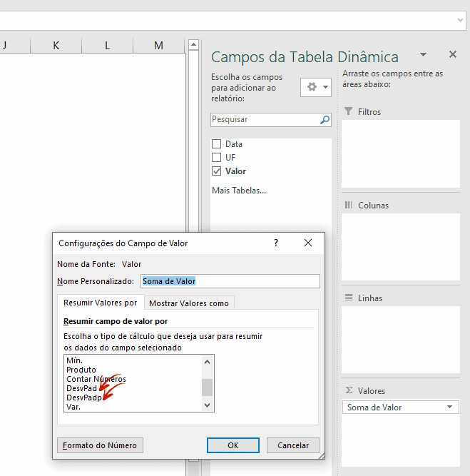
Task: Check the UF field checkbox
Action: tap(216, 157)
